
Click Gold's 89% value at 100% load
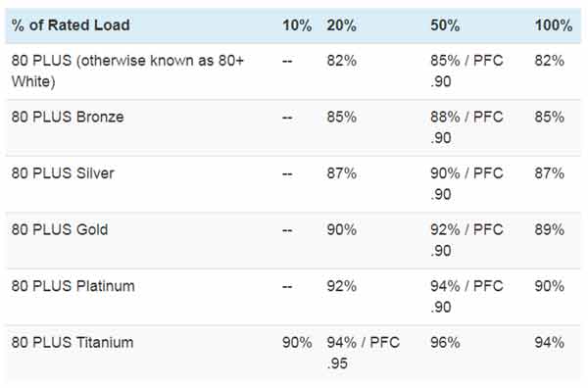(x=550, y=229)
